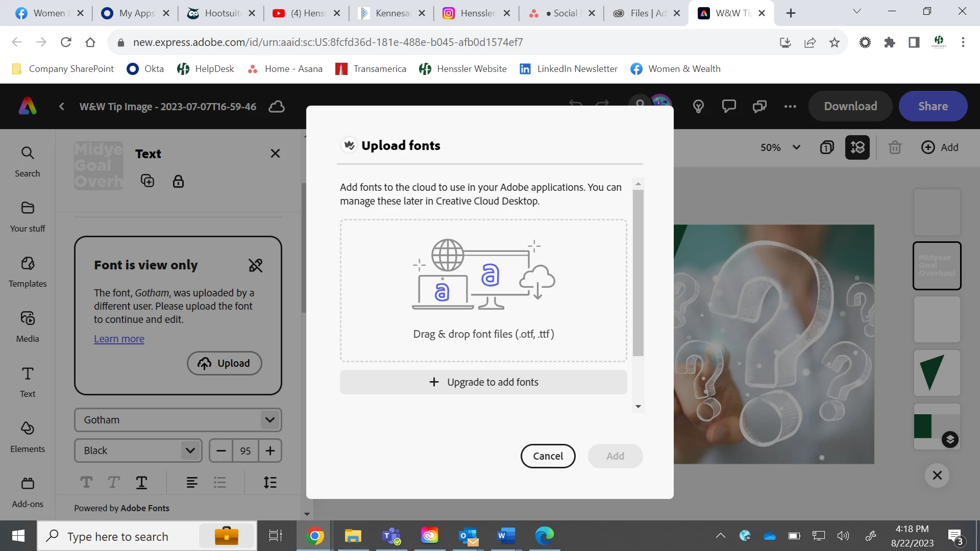Toggle the lock icon in Text panel
Image resolution: width=980 pixels, height=551 pixels.
click(178, 181)
